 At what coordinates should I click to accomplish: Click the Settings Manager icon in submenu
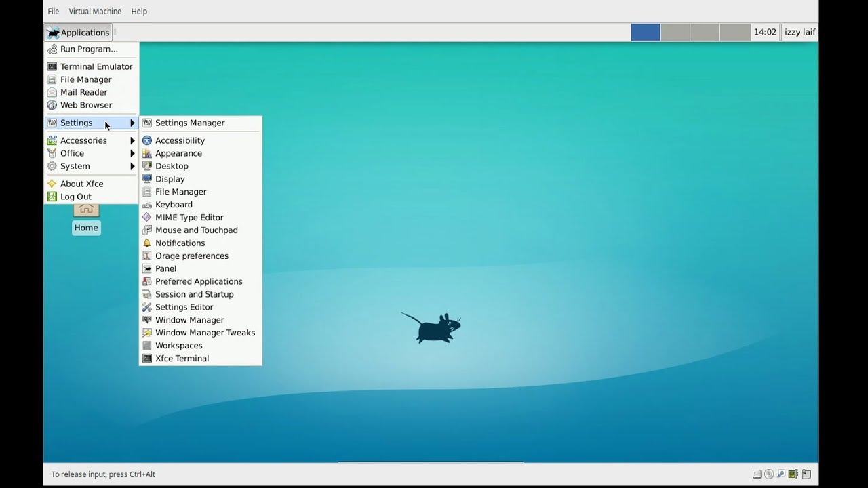click(x=147, y=123)
